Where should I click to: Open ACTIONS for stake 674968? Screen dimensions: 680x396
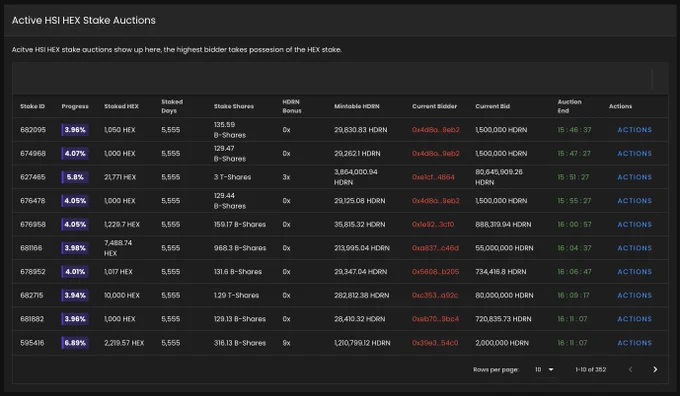coord(634,154)
